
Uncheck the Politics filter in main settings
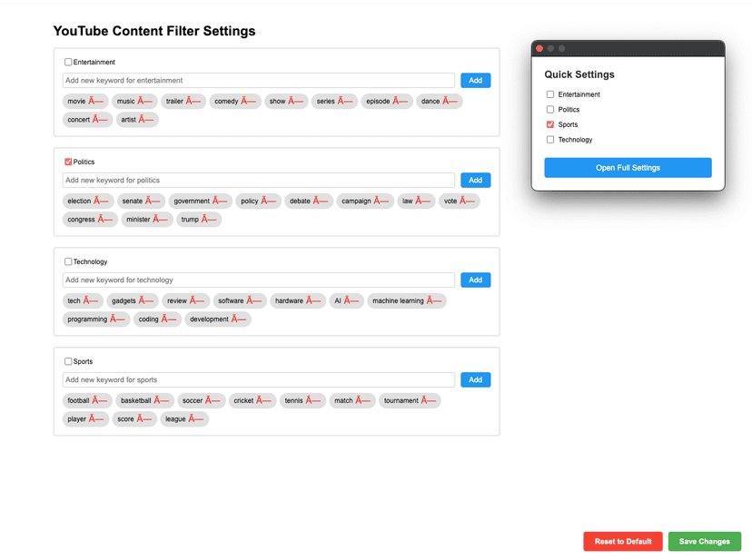[x=68, y=162]
